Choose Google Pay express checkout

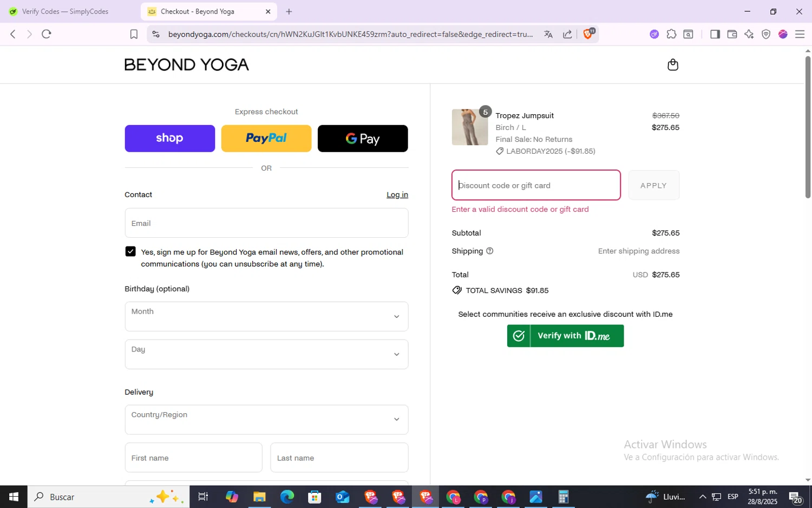[363, 139]
